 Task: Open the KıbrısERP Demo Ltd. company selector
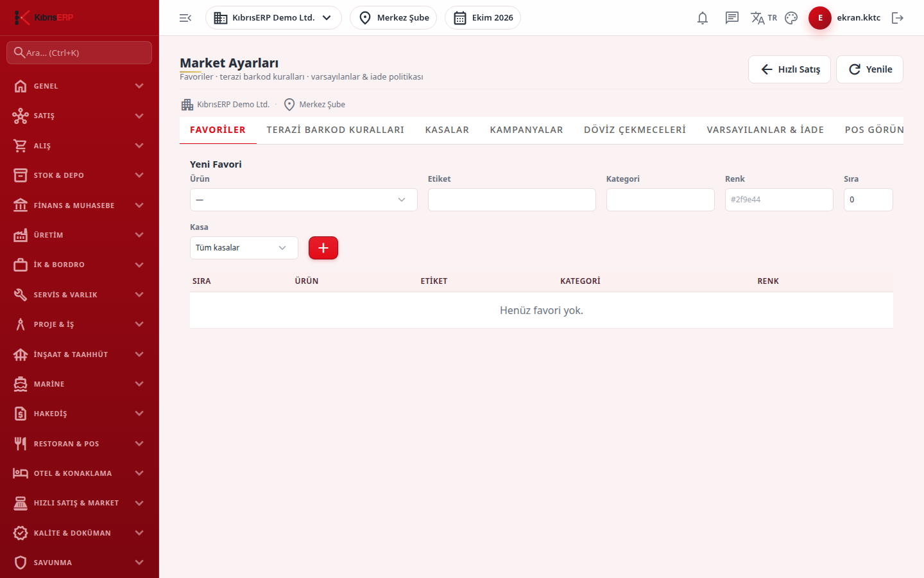(x=273, y=18)
